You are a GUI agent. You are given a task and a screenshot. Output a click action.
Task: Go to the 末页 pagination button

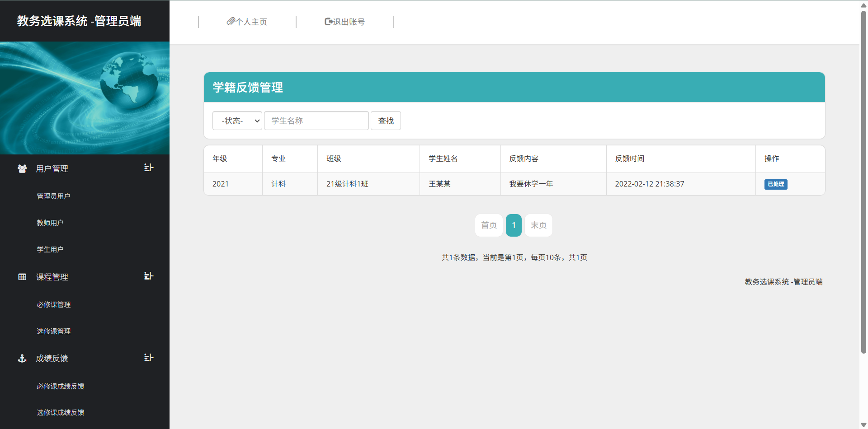538,225
